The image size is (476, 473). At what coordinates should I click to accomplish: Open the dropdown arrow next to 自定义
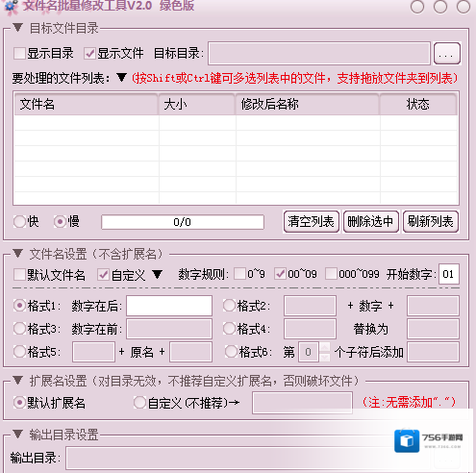click(x=158, y=274)
